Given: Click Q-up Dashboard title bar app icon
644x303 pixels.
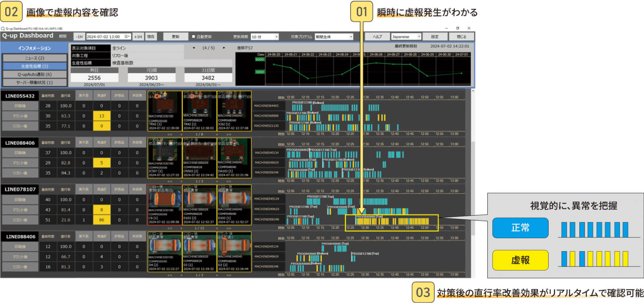Looking at the screenshot, I should 3,29.
